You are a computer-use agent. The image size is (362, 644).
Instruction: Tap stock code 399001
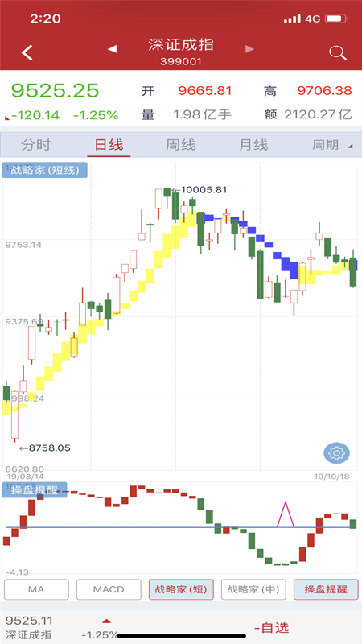tap(181, 62)
